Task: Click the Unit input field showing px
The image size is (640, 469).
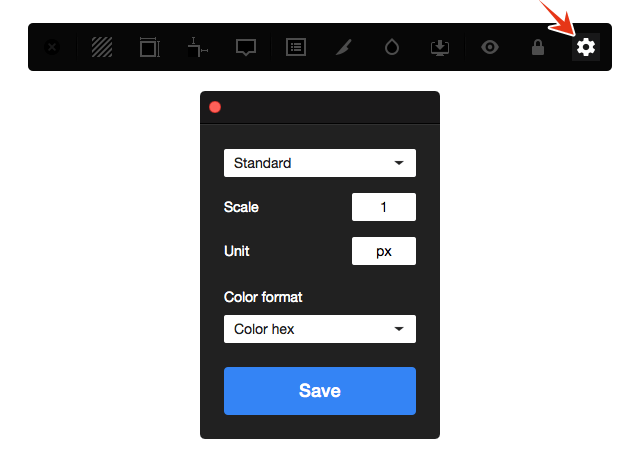Action: click(383, 251)
